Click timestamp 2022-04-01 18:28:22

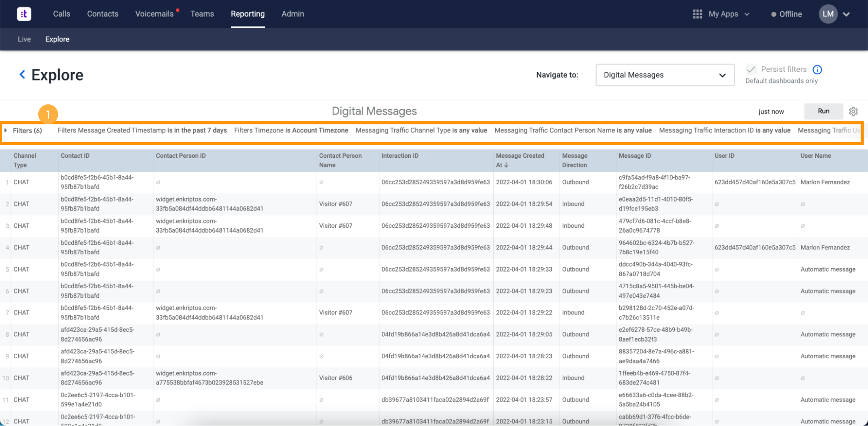point(524,378)
